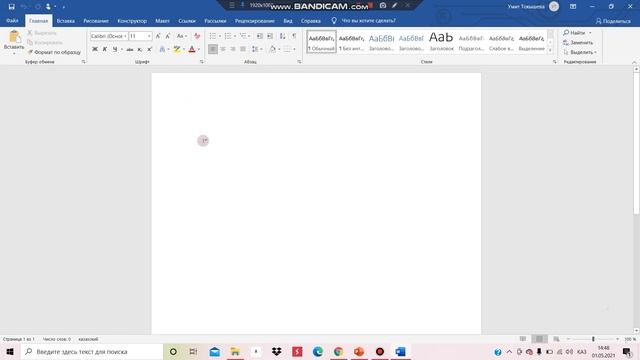
Task: Click Format Painter (Формат по образцу)
Action: click(54, 52)
